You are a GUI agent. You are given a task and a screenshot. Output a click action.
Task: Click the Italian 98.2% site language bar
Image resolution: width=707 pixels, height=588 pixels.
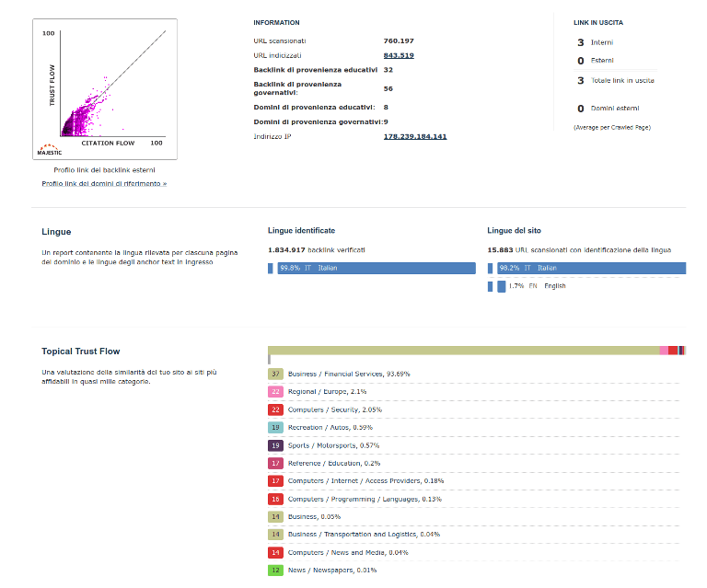591,268
